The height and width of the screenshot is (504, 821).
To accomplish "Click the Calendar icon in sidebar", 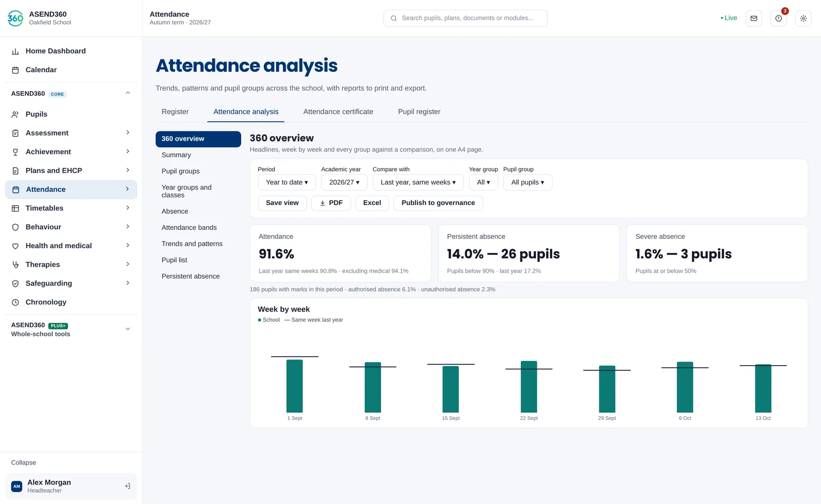I will pos(15,70).
